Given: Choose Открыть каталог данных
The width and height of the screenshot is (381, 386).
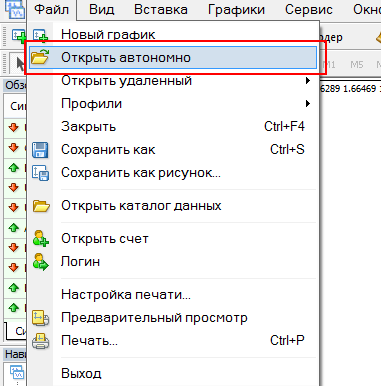Looking at the screenshot, I should coord(173,206).
